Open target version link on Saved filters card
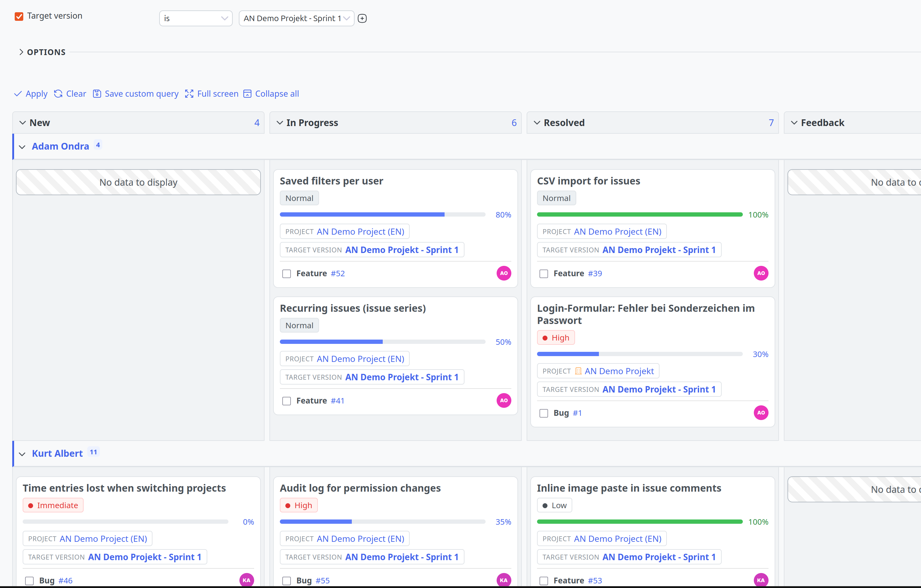 [x=402, y=250]
